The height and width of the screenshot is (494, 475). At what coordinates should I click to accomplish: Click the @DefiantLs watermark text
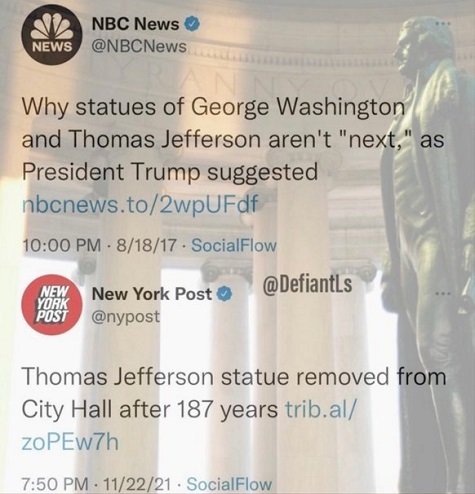(307, 284)
